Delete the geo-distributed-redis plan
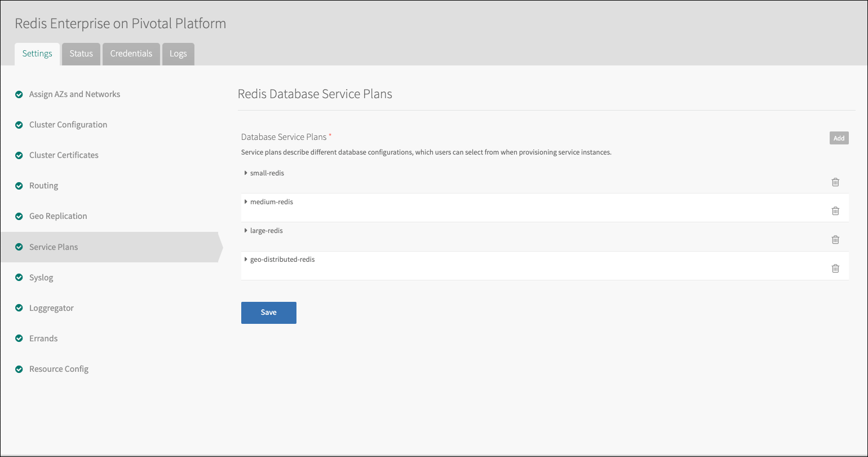868x457 pixels. click(x=835, y=268)
